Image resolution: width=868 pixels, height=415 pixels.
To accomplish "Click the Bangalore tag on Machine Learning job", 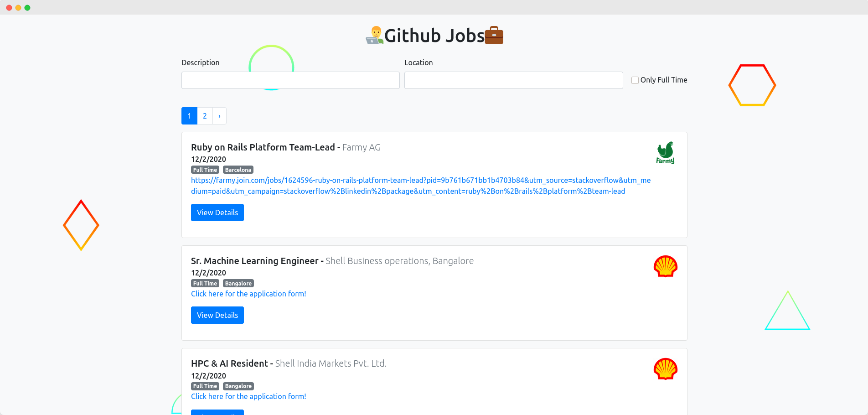I will (238, 283).
